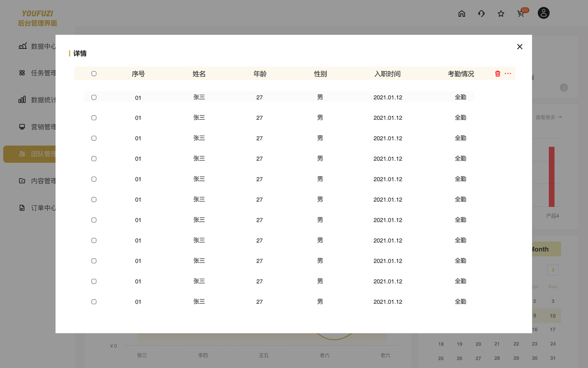Viewport: 588px width, 368px height.
Task: Click the ¥0 value on chart axis
Action: (113, 346)
